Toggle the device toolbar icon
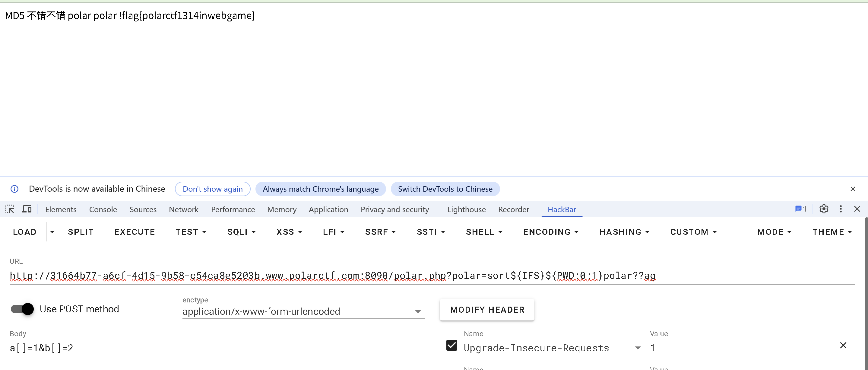Image resolution: width=868 pixels, height=370 pixels. [x=27, y=209]
